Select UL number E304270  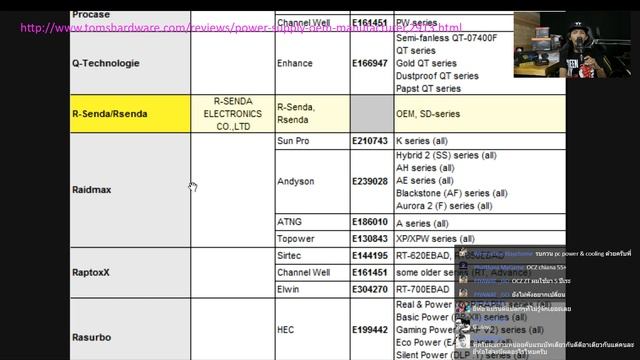click(x=370, y=289)
